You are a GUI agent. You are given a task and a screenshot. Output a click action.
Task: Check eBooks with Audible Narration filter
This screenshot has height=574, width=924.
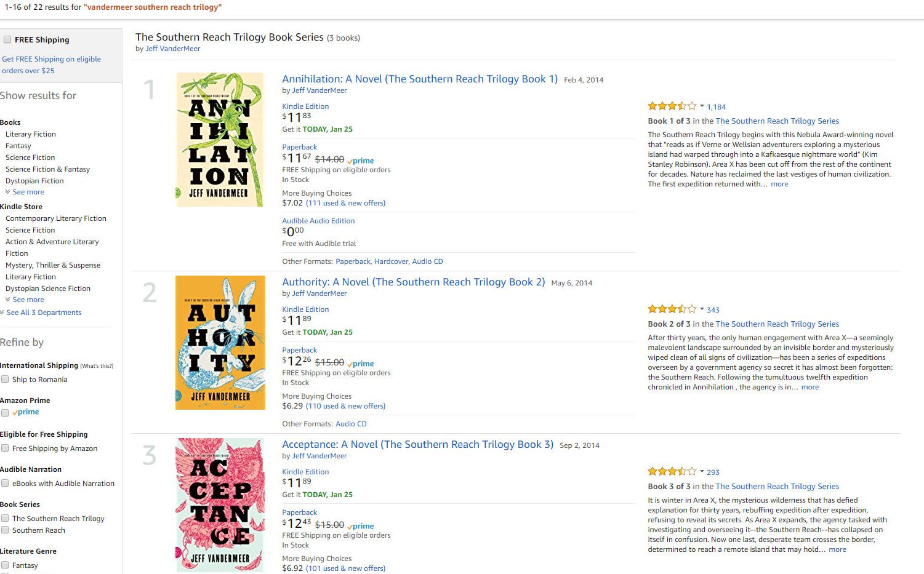coord(5,484)
